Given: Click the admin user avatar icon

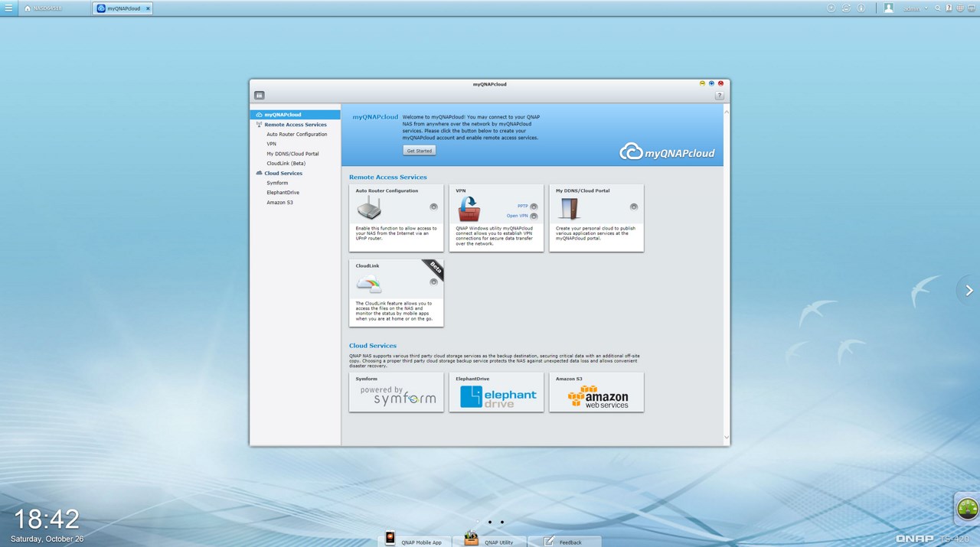Looking at the screenshot, I should (889, 8).
